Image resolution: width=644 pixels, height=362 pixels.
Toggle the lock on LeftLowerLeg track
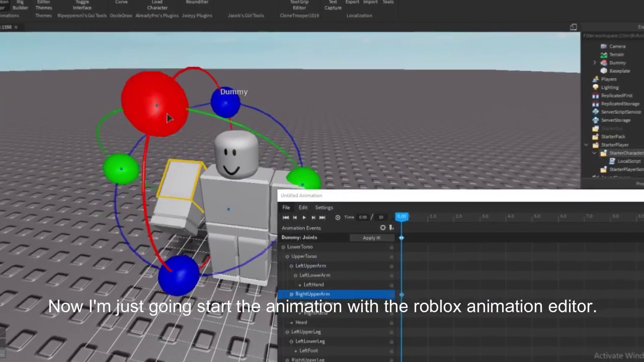pyautogui.click(x=391, y=341)
